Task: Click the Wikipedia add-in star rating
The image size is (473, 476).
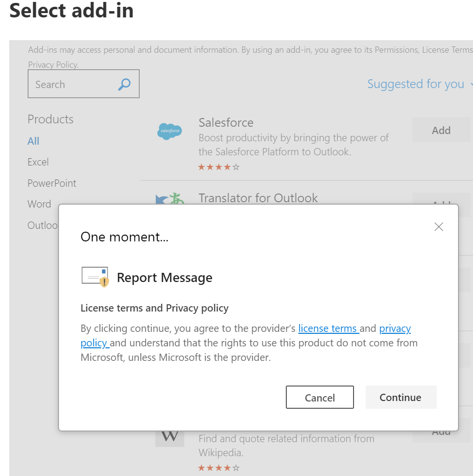Action: (219, 468)
